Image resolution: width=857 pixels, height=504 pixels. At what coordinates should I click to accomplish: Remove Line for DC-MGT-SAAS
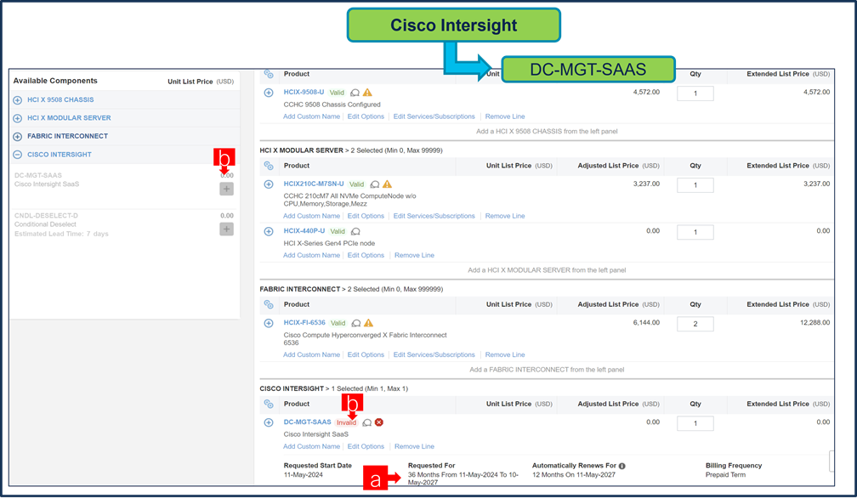pyautogui.click(x=414, y=446)
